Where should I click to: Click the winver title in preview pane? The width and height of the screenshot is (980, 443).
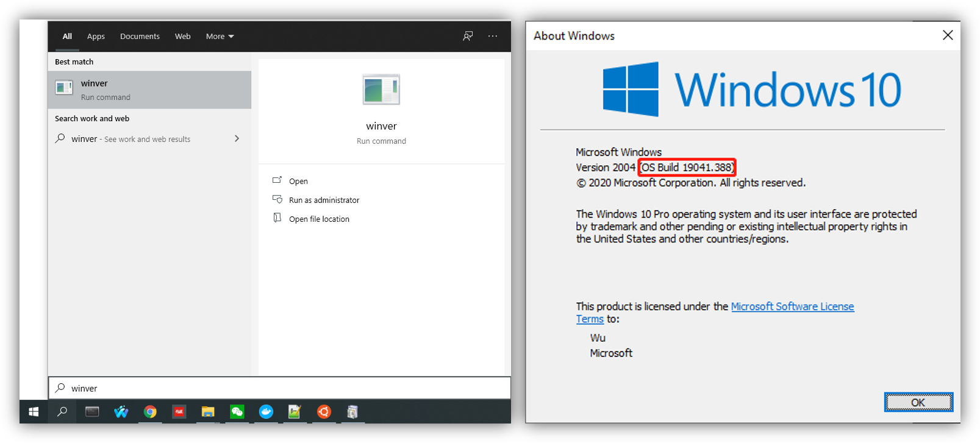point(381,126)
